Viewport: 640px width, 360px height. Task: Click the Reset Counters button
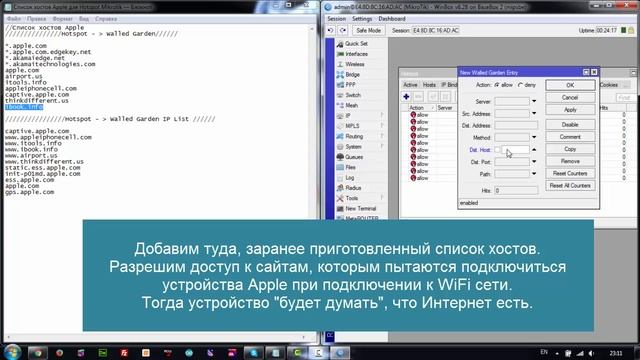coord(570,173)
